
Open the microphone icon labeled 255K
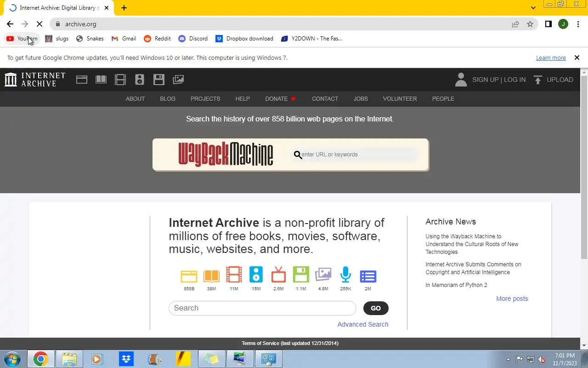click(345, 275)
